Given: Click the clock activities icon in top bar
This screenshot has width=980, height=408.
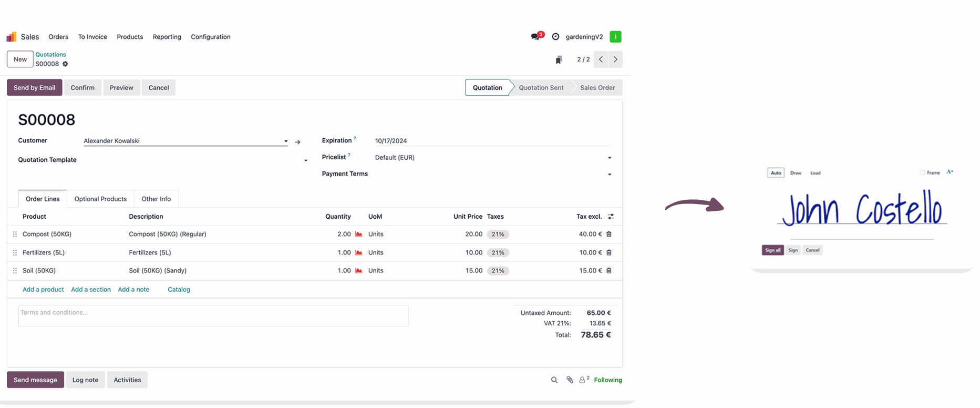Looking at the screenshot, I should (x=555, y=37).
